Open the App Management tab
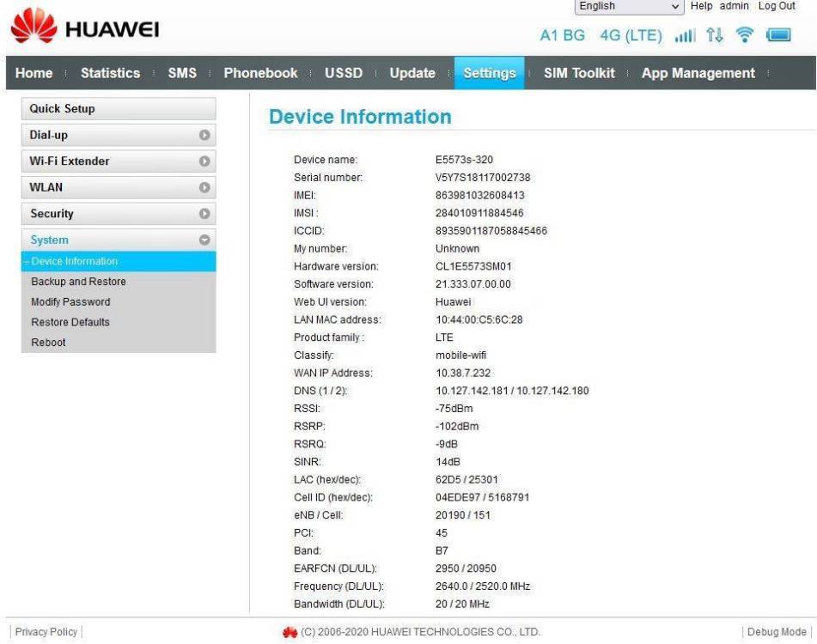Viewport: 817px width, 644px height. coord(698,73)
